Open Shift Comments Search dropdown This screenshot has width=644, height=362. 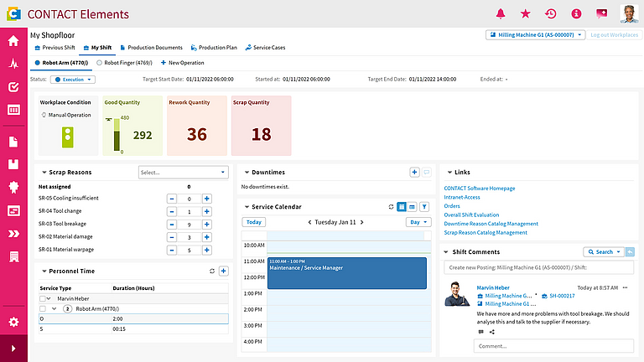coord(604,252)
